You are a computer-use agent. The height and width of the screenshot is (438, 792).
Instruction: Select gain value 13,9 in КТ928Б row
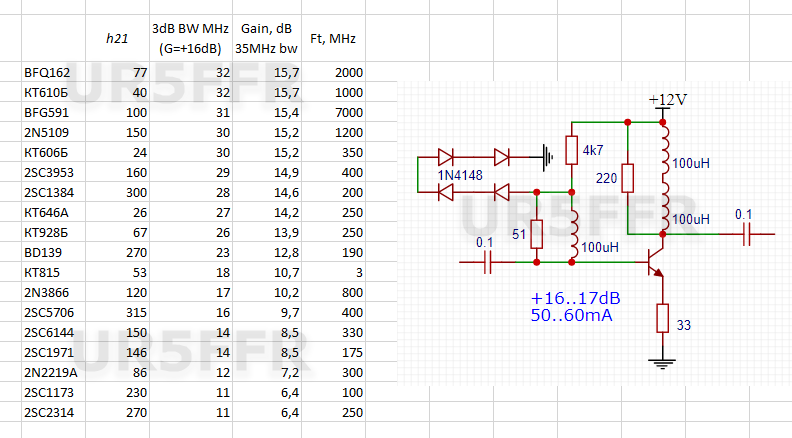click(x=267, y=232)
